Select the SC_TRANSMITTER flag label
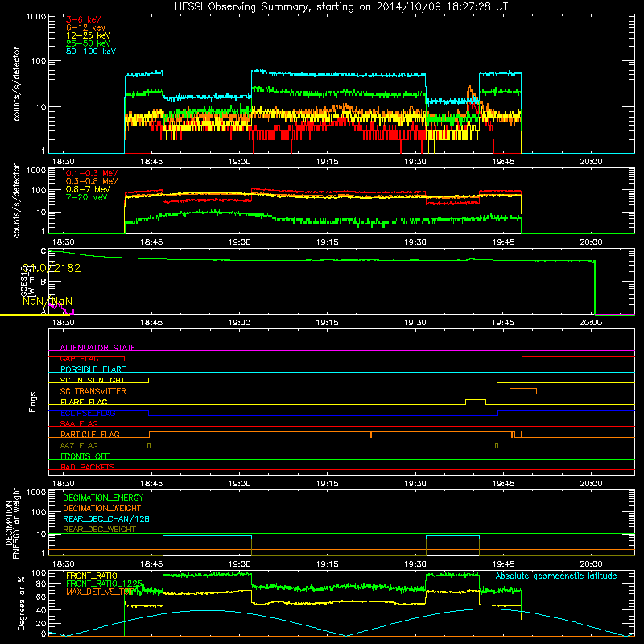This screenshot has height=644, width=644. pos(93,391)
